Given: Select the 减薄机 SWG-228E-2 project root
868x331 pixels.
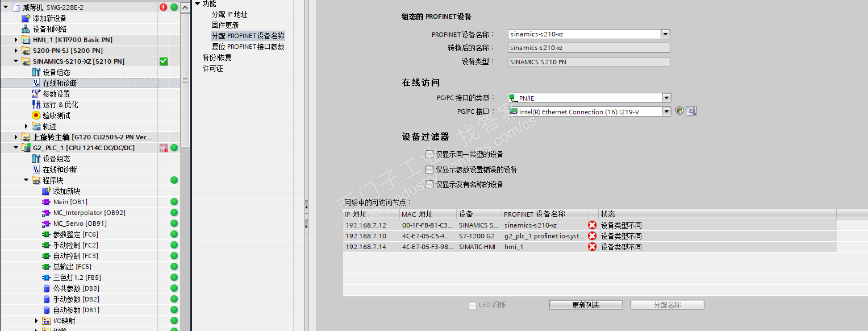Looking at the screenshot, I should tap(52, 7).
